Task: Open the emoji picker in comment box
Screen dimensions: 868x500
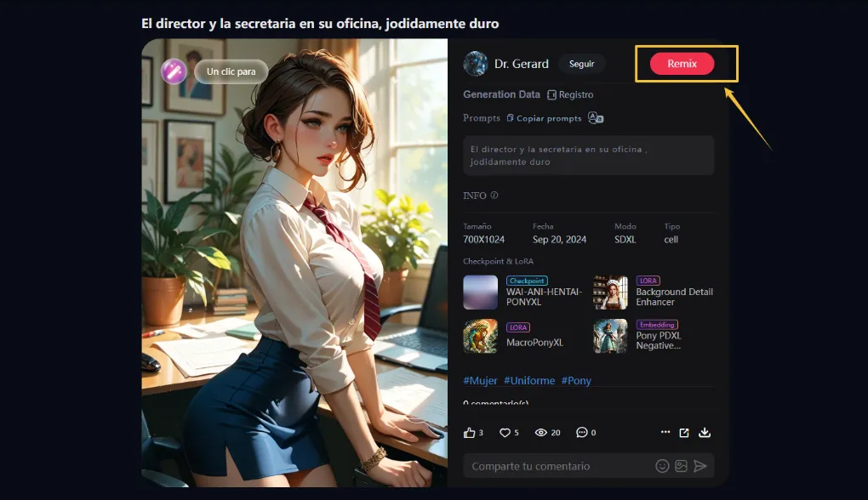Action: point(662,466)
